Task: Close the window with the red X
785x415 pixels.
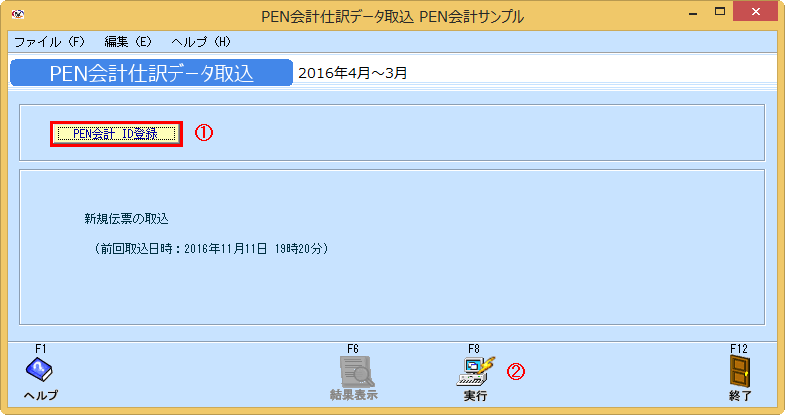Action: pos(755,12)
